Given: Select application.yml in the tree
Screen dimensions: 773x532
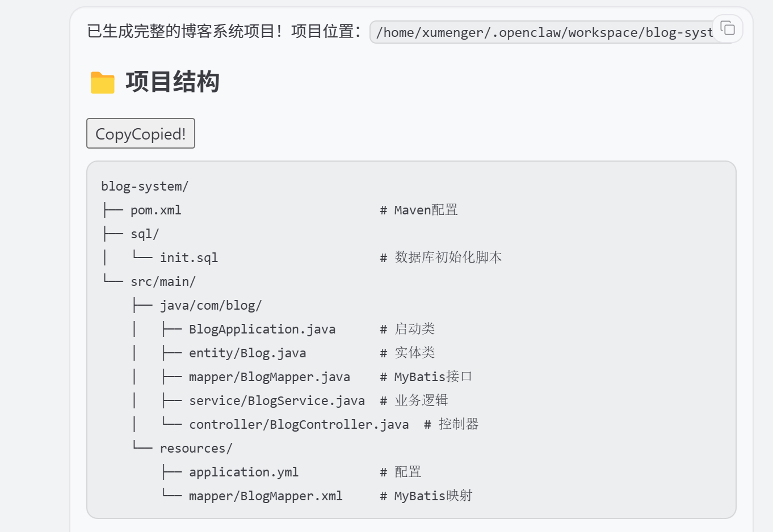Looking at the screenshot, I should (243, 472).
